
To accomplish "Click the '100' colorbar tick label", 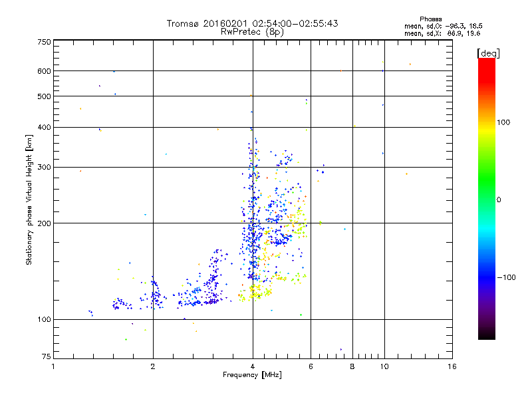I will tap(503, 122).
